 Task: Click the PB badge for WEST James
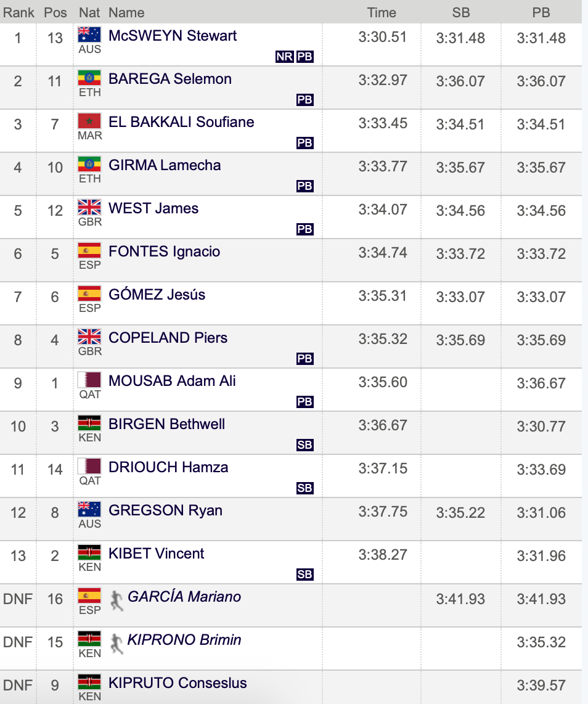point(304,229)
